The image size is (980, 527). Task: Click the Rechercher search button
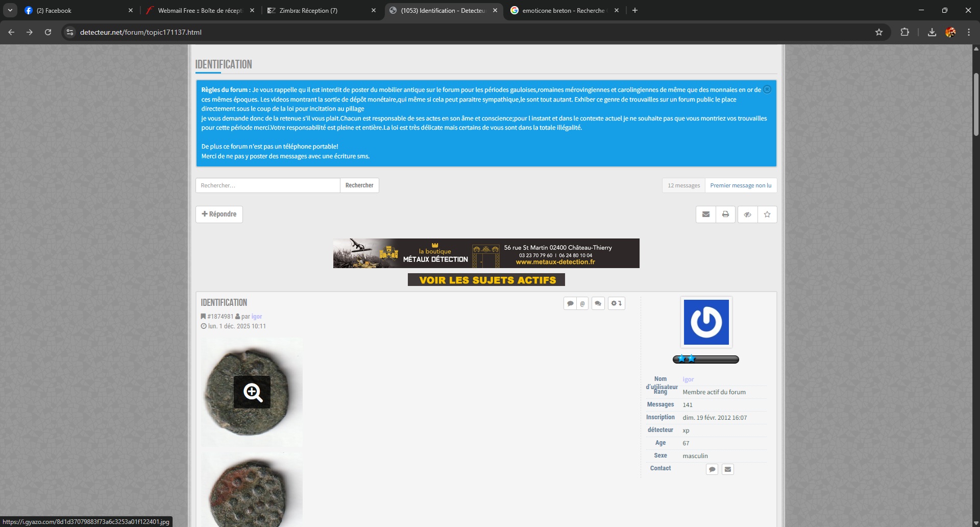pyautogui.click(x=359, y=185)
